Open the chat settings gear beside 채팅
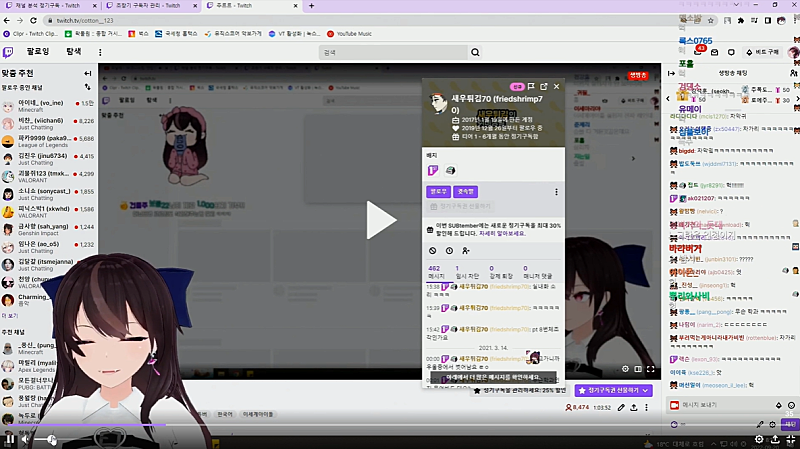Viewport: 800px width, 449px height. tap(772, 425)
